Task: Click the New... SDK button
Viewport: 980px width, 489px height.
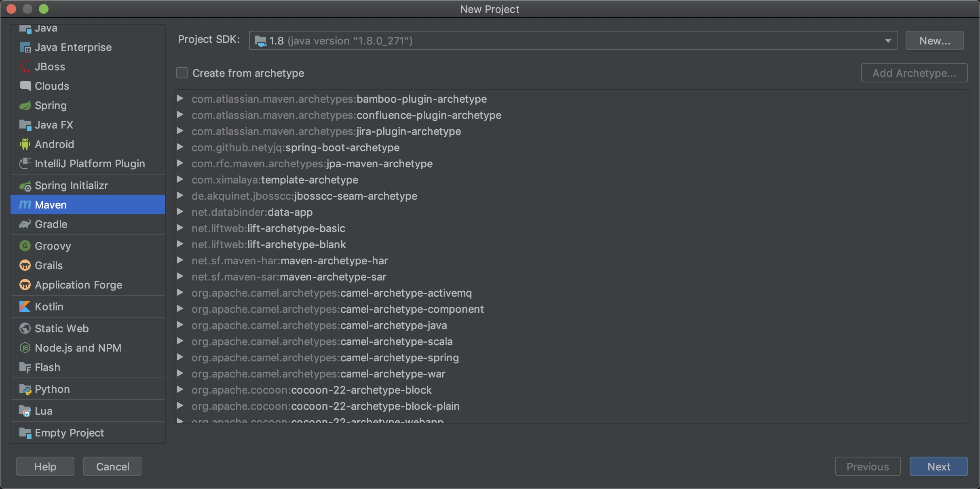Action: 934,41
